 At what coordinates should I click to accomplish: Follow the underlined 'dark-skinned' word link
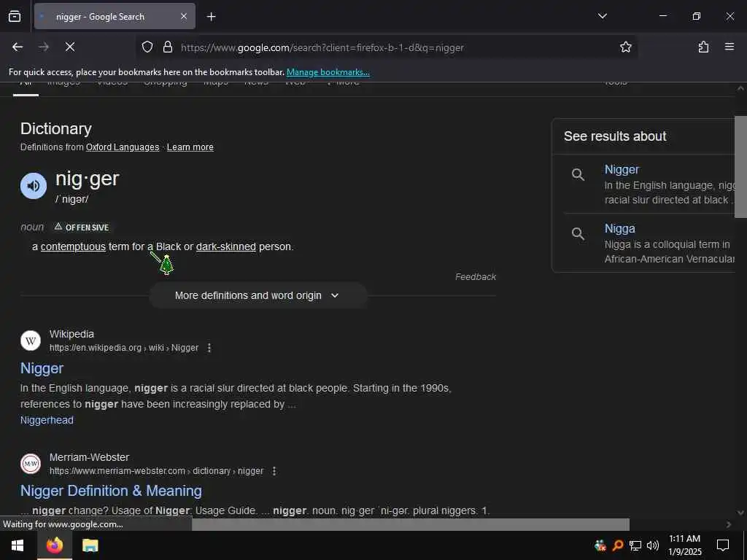(226, 246)
